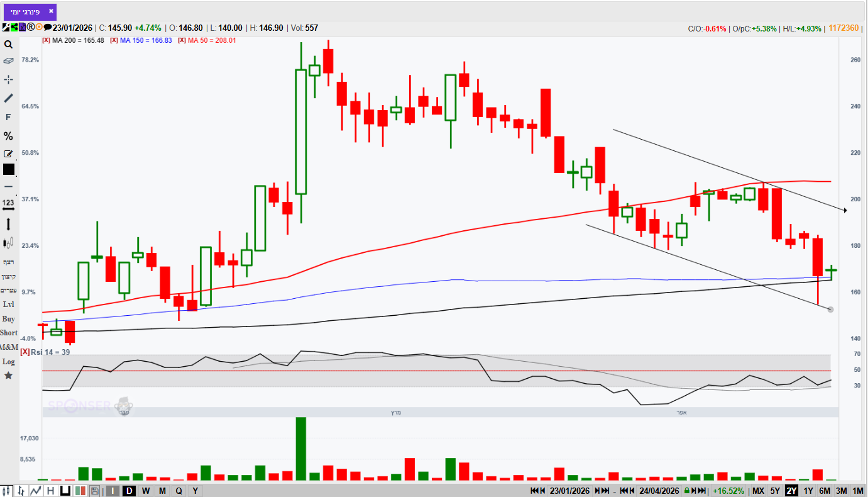Open the speech bubble comments icon

pyautogui.click(x=48, y=28)
